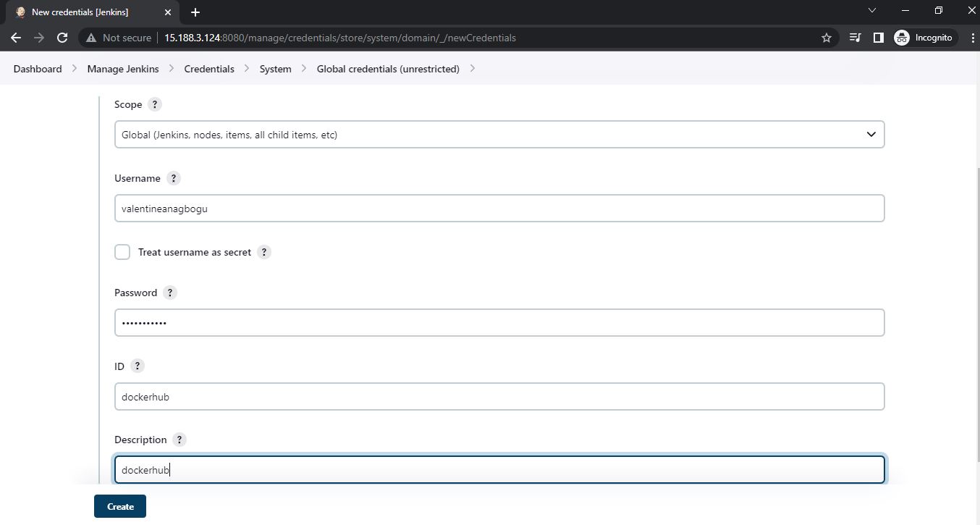Open the Description help tooltip
The image size is (980, 525).
(x=179, y=440)
